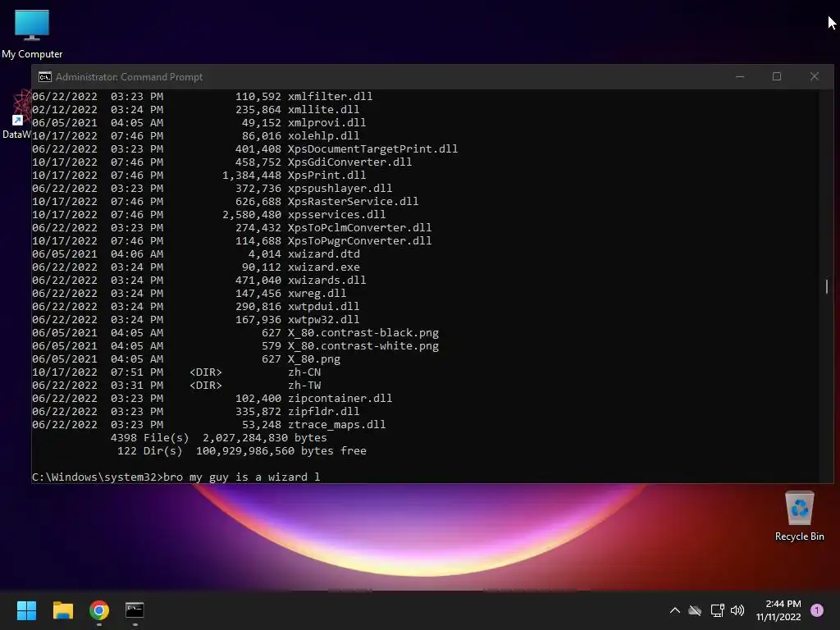
Task: Click the XpsRasterService.dll entry
Action: point(353,202)
